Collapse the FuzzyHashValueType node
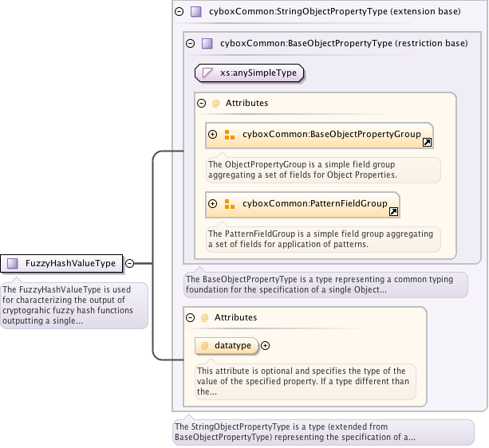 129,263
